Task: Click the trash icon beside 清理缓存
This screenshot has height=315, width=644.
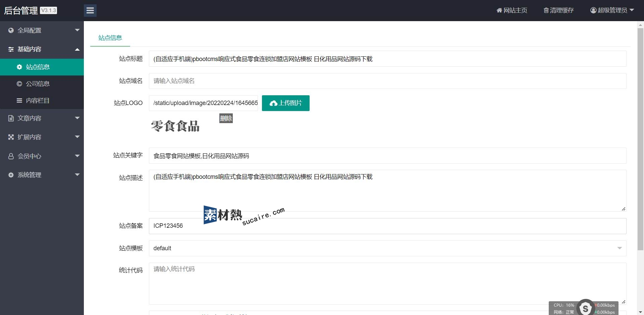Action: tap(546, 10)
